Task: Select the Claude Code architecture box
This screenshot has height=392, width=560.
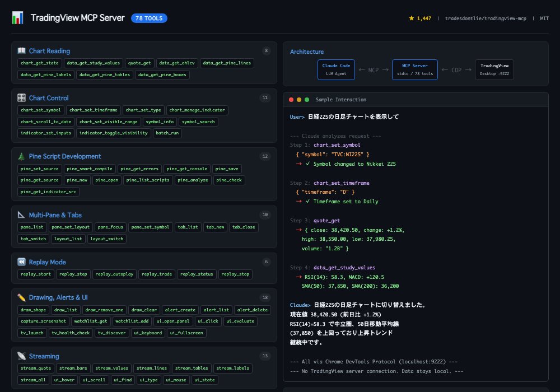Action: 336,69
